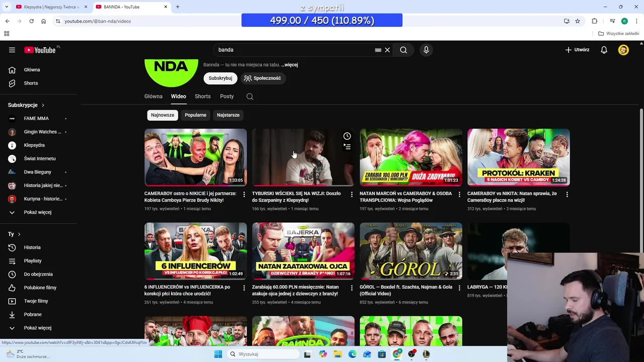Expand the Ty section arrow
Viewport: 644px width, 362px height.
tap(19, 234)
